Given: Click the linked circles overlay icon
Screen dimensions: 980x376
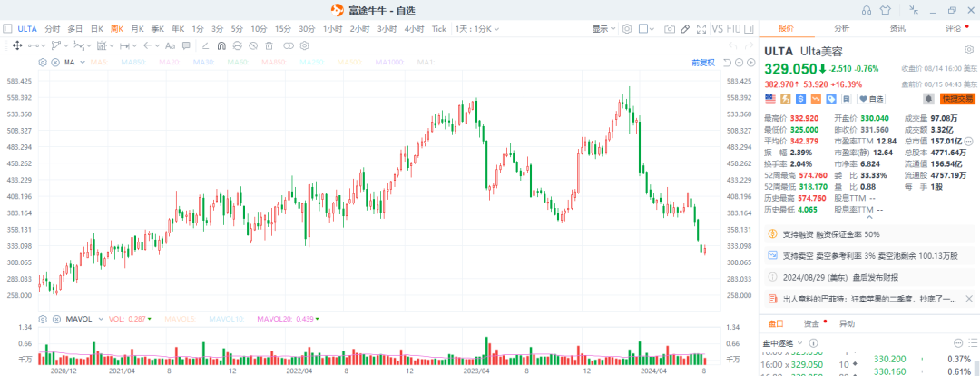Looking at the screenshot, I should click(x=289, y=45).
